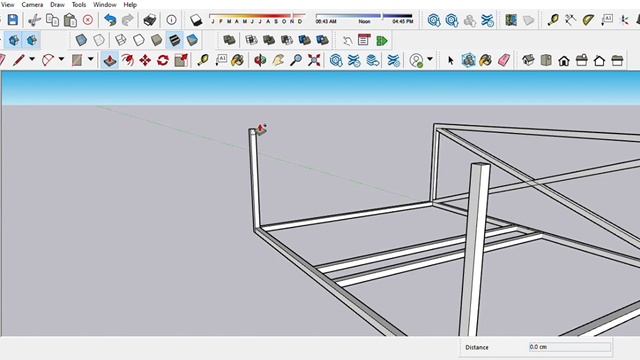Select the Rotate tool
This screenshot has height=360, width=640.
pyautogui.click(x=163, y=60)
